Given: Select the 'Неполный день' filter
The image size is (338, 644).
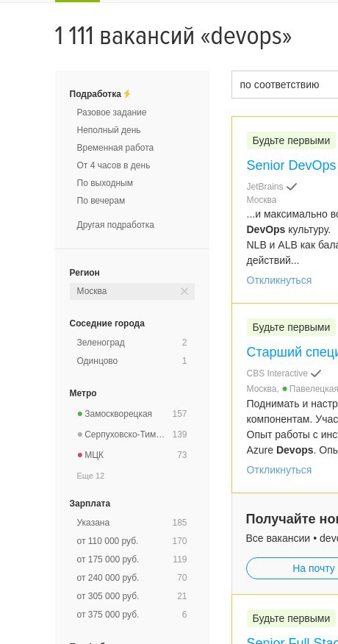Looking at the screenshot, I should pos(109,130).
